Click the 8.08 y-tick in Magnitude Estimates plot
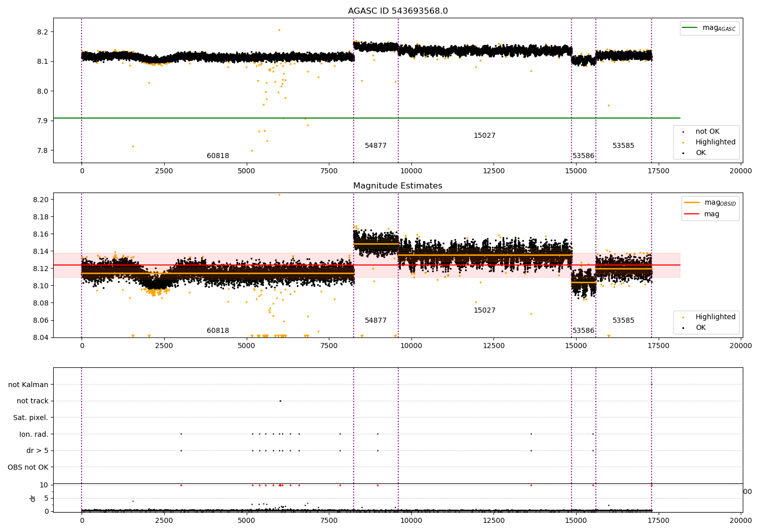760x532 pixels. coord(41,303)
